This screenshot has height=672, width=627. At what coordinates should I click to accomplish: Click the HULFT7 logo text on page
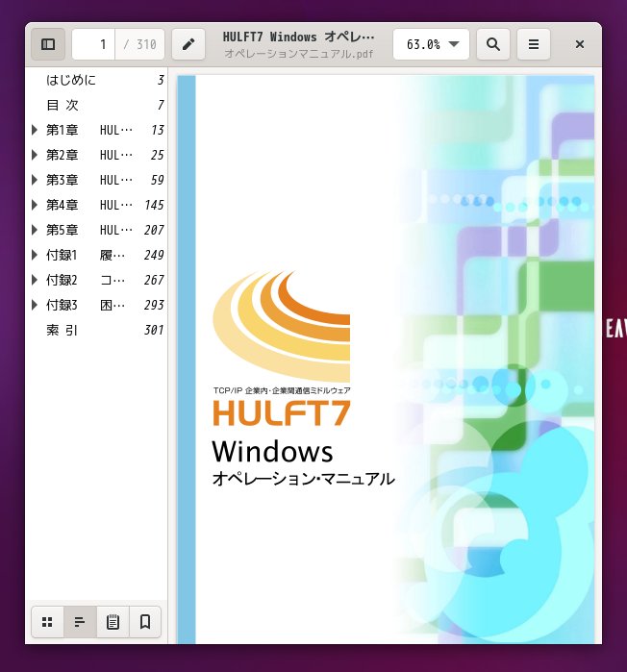[282, 413]
